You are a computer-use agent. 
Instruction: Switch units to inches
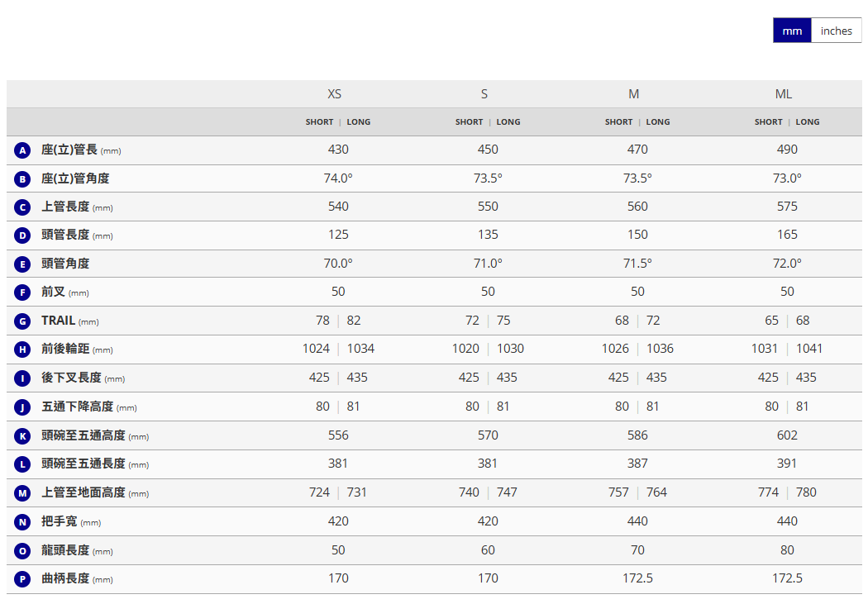coord(836,31)
